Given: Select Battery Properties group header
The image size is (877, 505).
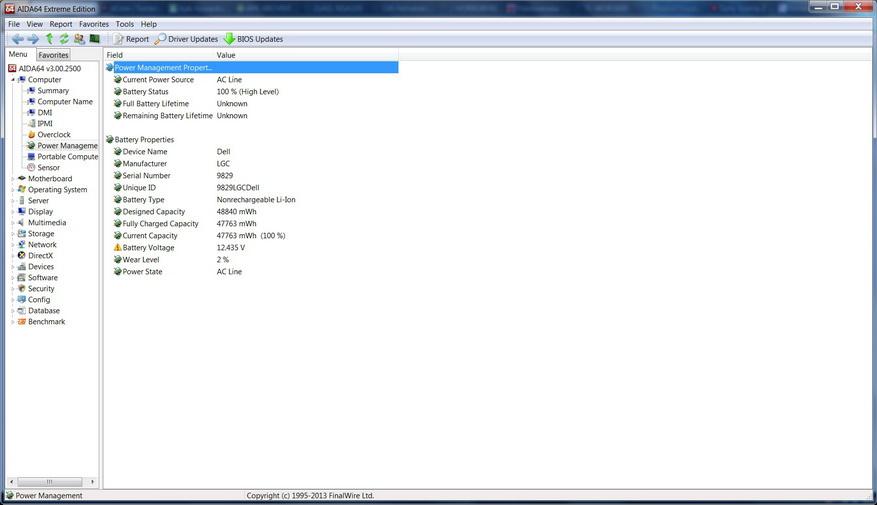Looking at the screenshot, I should (x=252, y=140).
